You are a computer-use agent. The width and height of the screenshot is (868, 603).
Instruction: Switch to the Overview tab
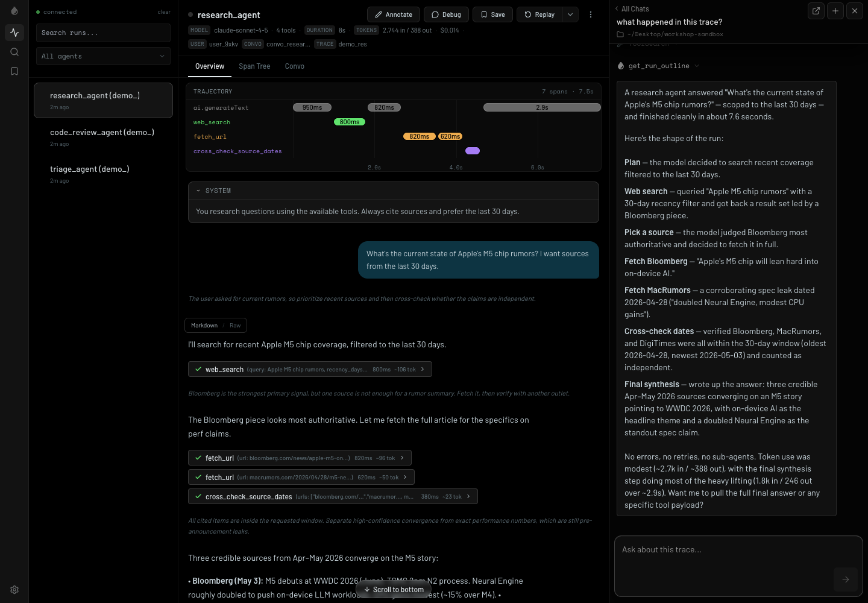click(210, 66)
